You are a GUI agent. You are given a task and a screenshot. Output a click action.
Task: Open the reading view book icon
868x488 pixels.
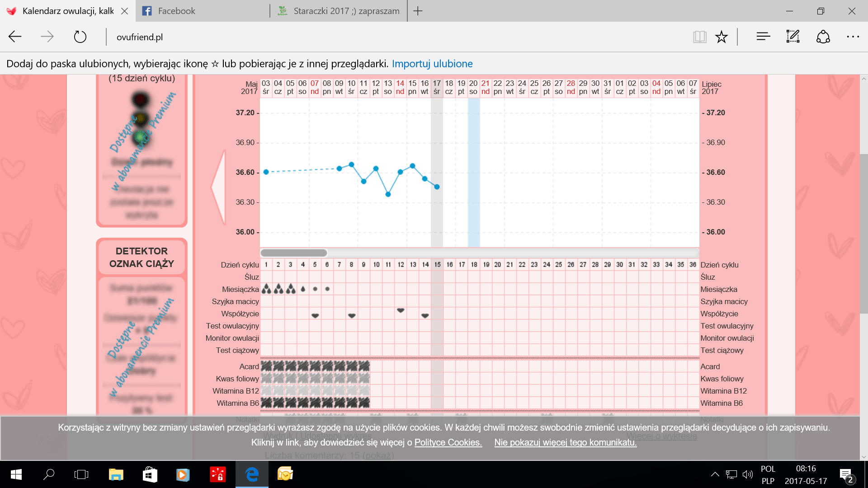[x=699, y=37]
